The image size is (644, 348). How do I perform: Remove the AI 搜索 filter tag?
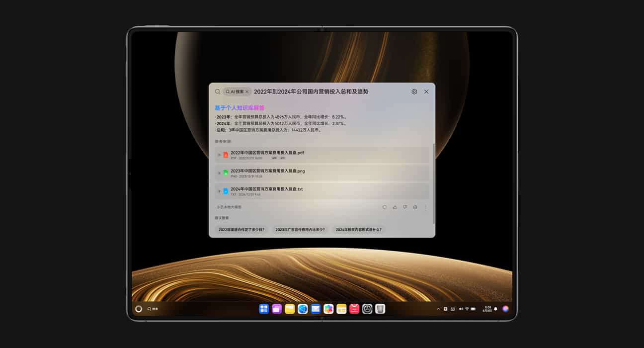(247, 92)
